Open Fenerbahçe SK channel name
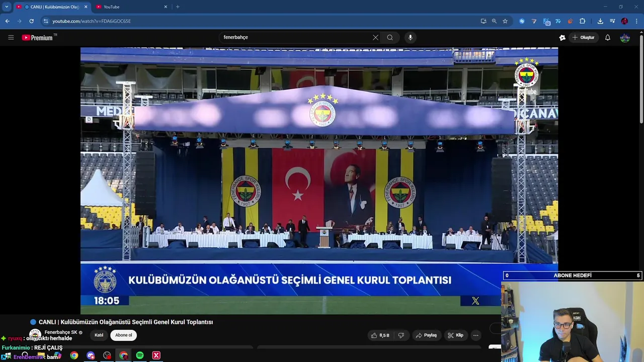644x362 pixels. [x=61, y=332]
